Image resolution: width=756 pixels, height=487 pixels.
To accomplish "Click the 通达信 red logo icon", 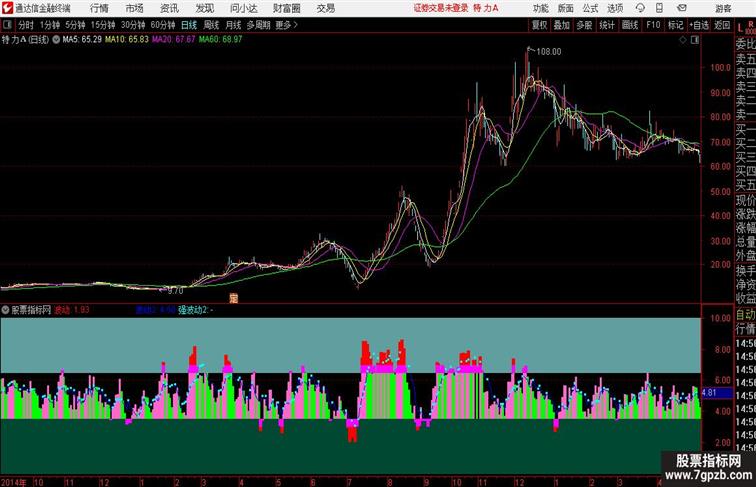I will [x=8, y=8].
